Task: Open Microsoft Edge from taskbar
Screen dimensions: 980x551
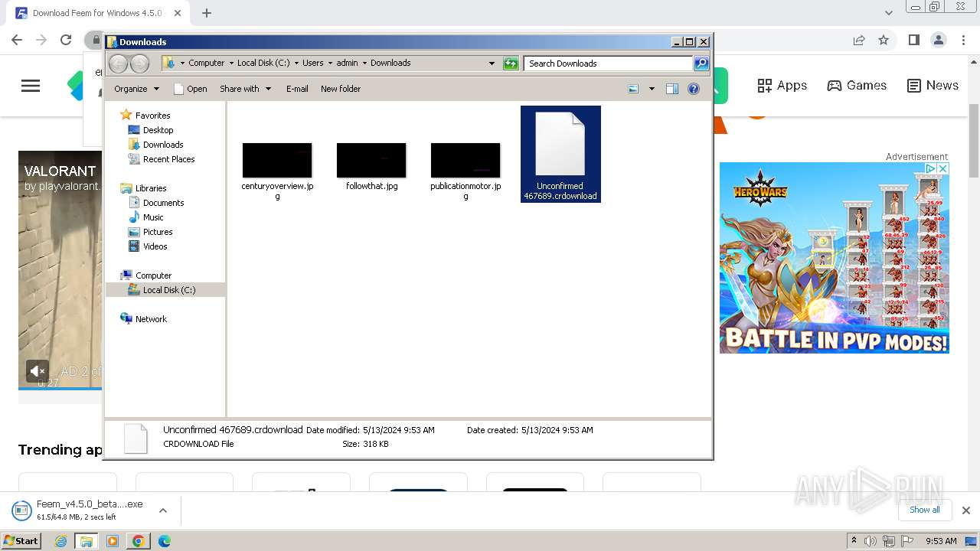Action: pos(164,541)
